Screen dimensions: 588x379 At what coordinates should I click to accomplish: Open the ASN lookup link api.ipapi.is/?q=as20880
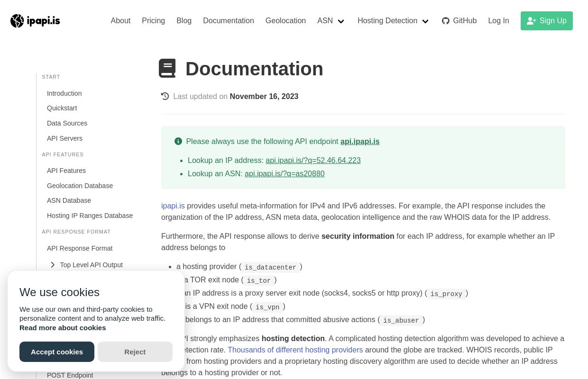click(x=285, y=173)
